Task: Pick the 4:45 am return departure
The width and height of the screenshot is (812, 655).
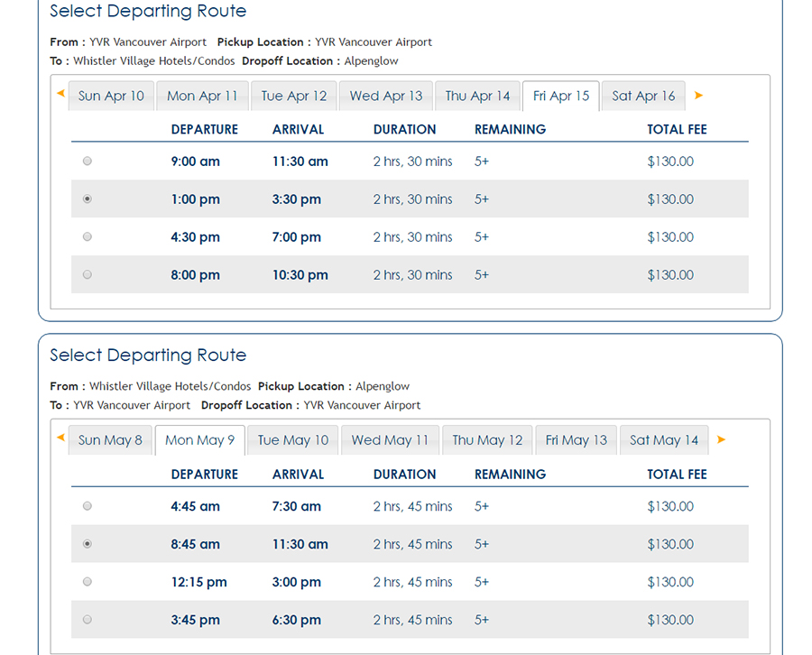Action: click(88, 506)
